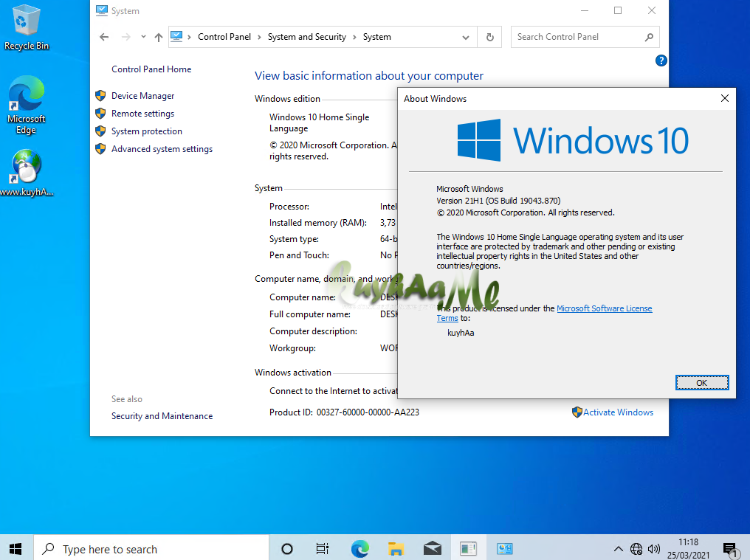Close the About Windows dialog
The width and height of the screenshot is (750, 560).
(x=725, y=99)
